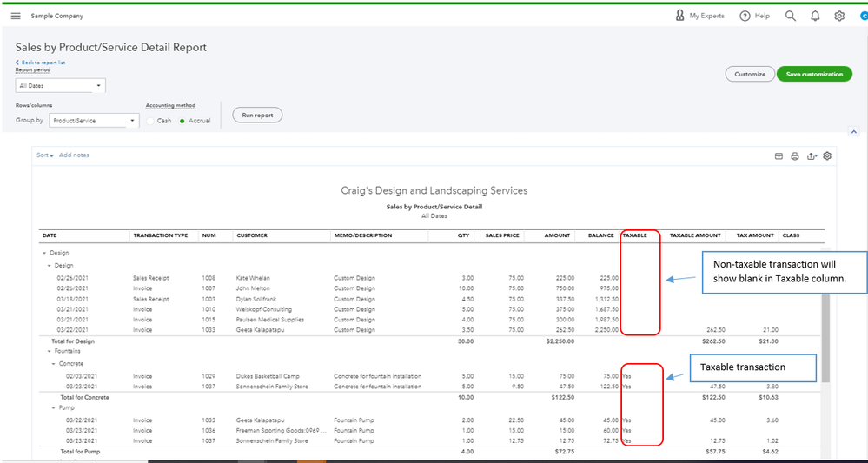Email the report using envelope icon
Viewport: 868px width, 463px height.
click(779, 156)
